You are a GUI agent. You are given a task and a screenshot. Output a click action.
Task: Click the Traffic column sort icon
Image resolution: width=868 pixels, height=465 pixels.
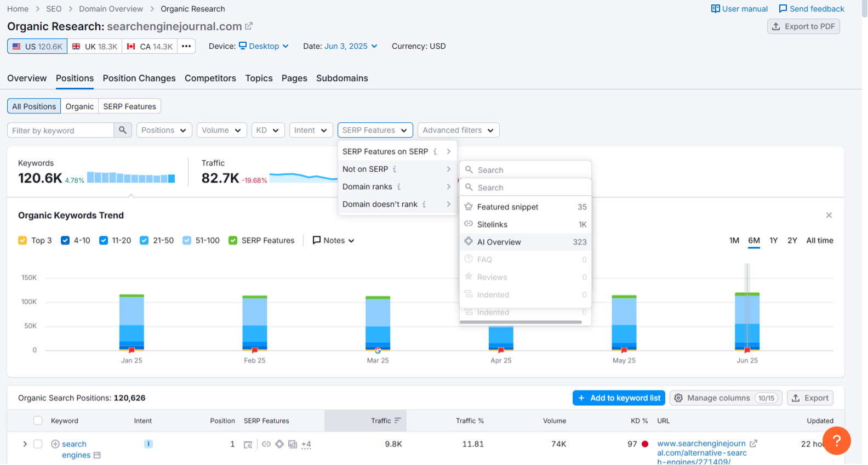[398, 421]
